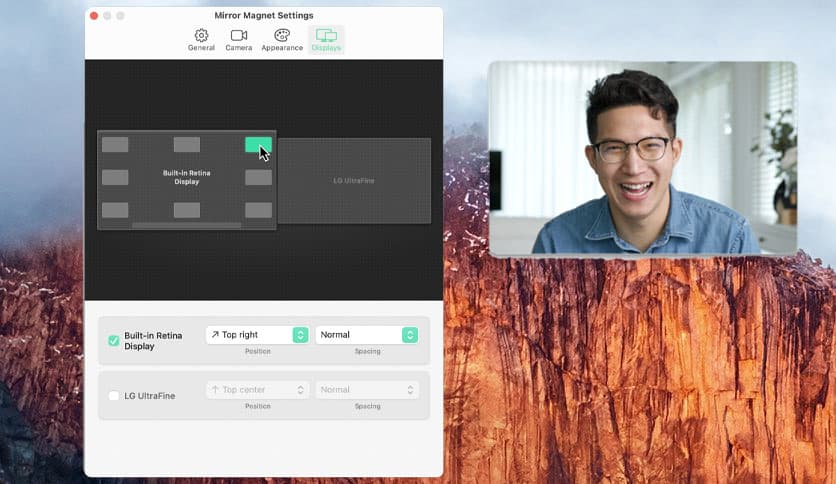Select middle-left position on Built-in Retina Display
836x484 pixels.
click(x=115, y=178)
